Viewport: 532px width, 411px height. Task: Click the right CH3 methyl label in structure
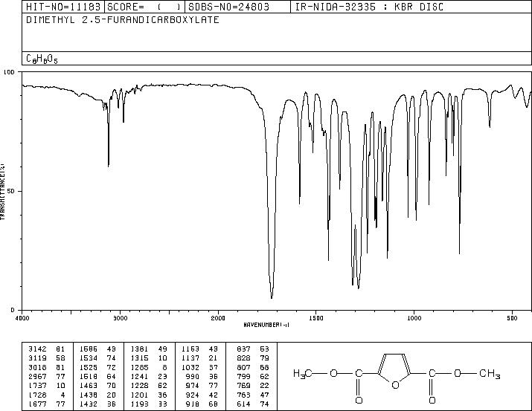(490, 374)
